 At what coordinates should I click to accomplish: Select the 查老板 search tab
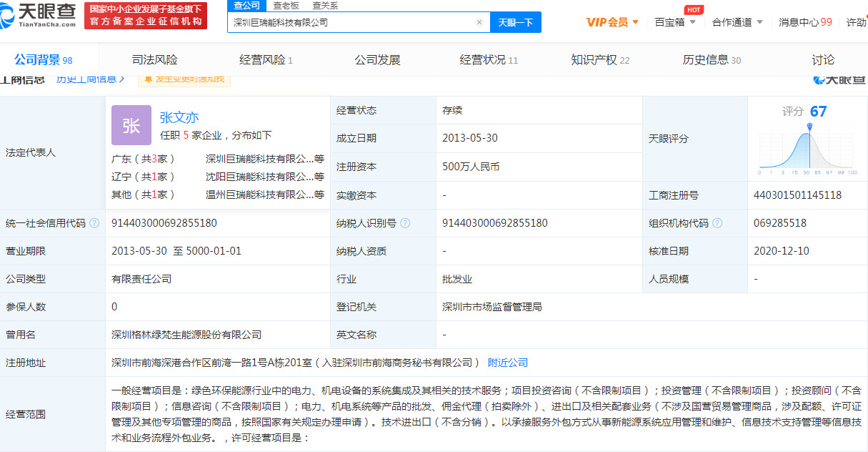click(x=286, y=6)
